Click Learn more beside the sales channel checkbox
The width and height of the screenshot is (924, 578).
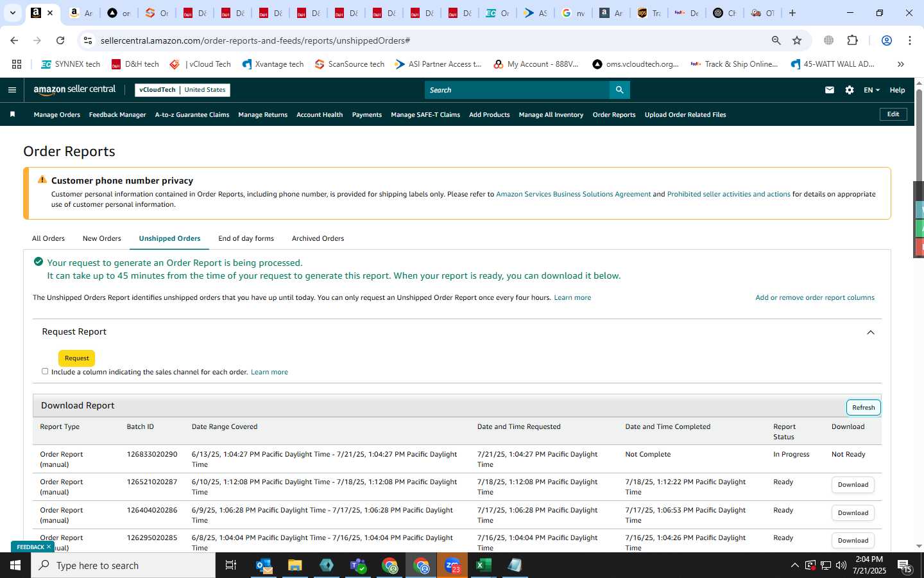point(269,372)
